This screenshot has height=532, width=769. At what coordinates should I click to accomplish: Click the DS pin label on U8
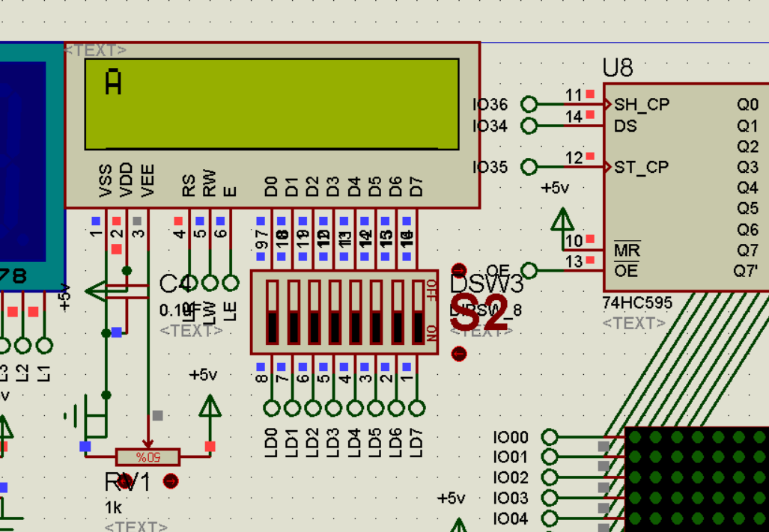pos(625,126)
